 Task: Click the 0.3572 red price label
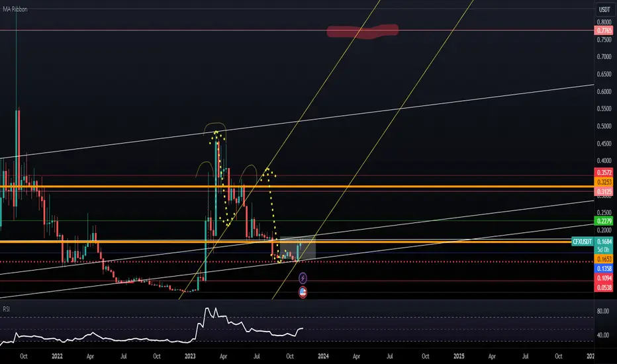coord(604,172)
